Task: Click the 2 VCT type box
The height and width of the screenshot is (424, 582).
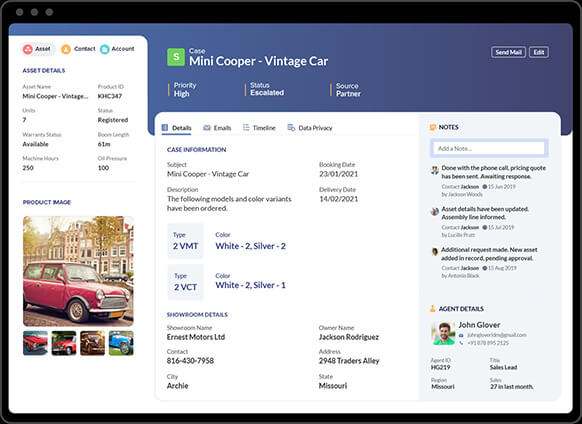Action: tap(186, 282)
